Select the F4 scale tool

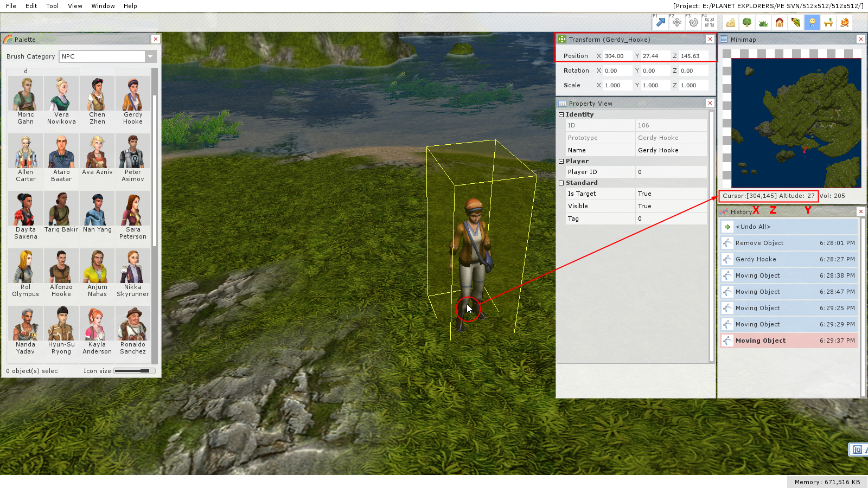click(x=709, y=22)
